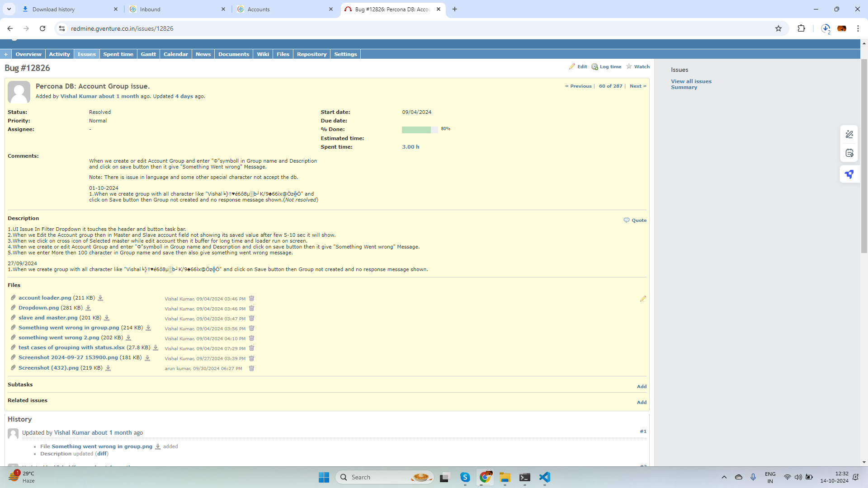
Task: Click the Quote speech bubble icon
Action: coord(627,220)
